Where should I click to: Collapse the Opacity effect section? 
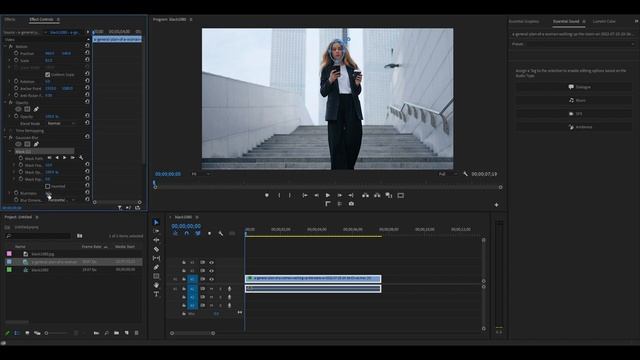point(5,102)
